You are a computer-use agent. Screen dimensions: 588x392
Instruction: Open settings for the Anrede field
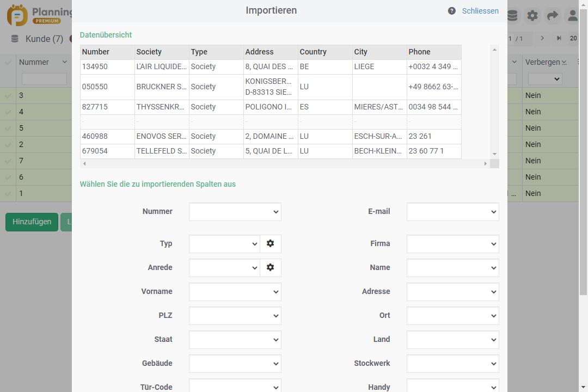coord(270,268)
